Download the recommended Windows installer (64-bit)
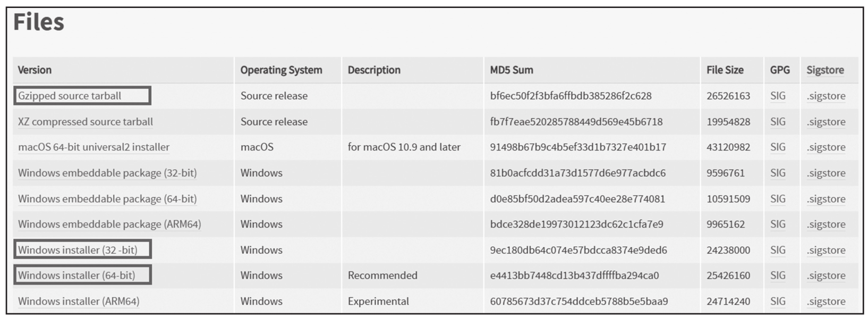868x318 pixels. coord(76,275)
